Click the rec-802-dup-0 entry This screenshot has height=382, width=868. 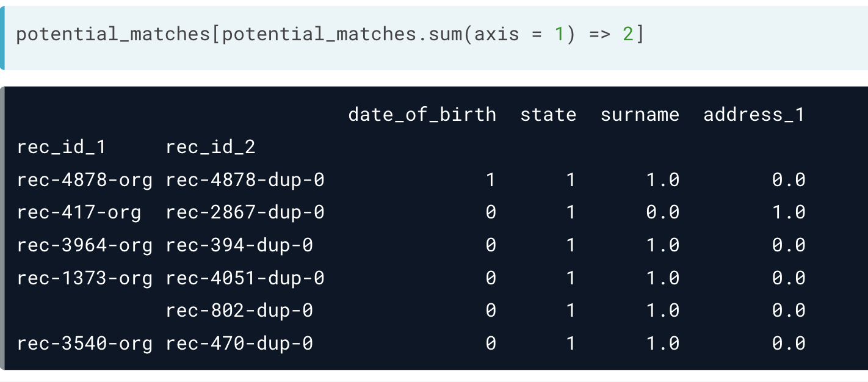pyautogui.click(x=239, y=311)
